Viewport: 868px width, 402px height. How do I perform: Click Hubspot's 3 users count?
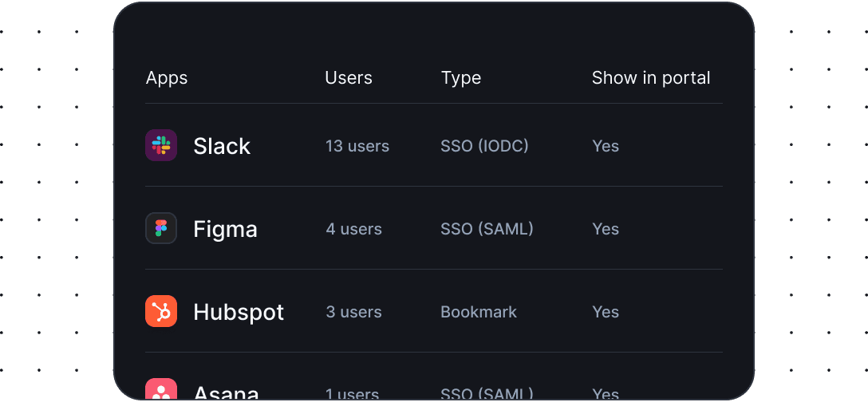point(353,312)
